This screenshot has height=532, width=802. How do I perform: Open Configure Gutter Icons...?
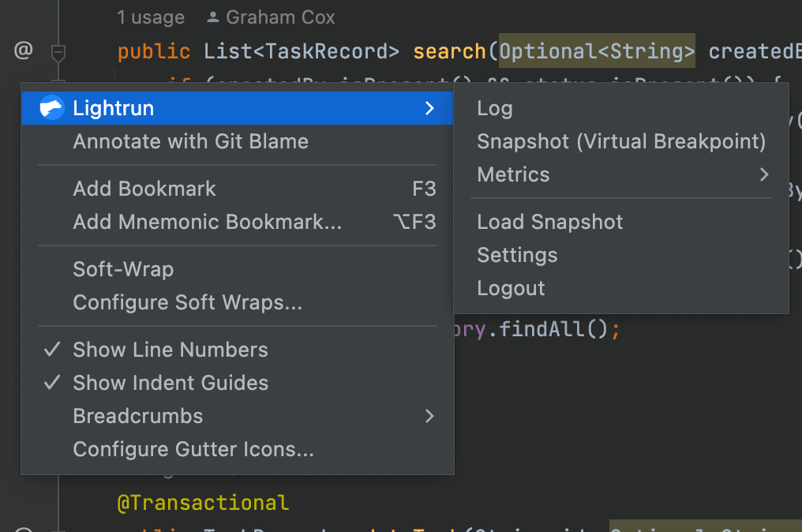tap(238, 450)
